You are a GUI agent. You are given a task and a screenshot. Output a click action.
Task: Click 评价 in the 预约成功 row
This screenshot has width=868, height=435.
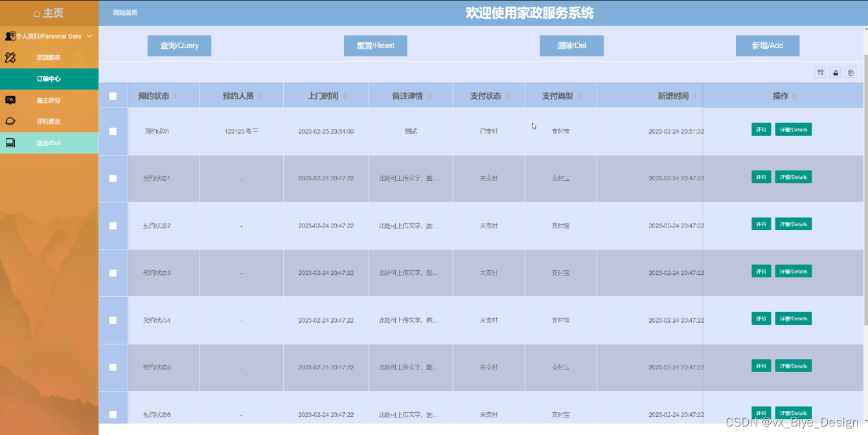pyautogui.click(x=761, y=130)
